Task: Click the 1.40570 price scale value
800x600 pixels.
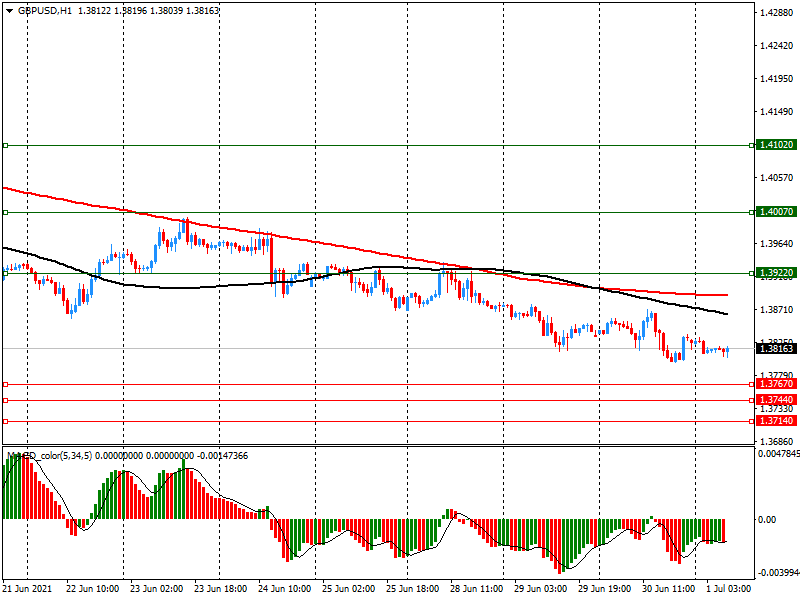Action: click(x=777, y=178)
